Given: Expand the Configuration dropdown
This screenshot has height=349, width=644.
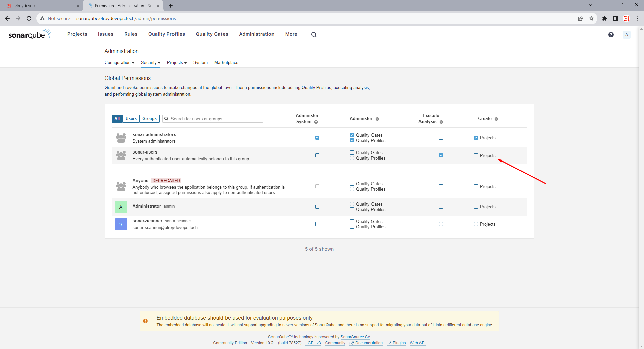Looking at the screenshot, I should [x=119, y=63].
